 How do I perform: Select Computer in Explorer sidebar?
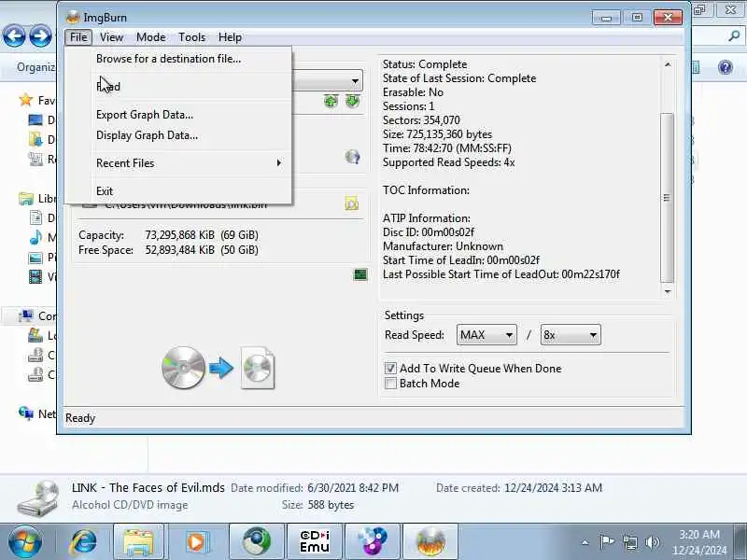(x=37, y=316)
